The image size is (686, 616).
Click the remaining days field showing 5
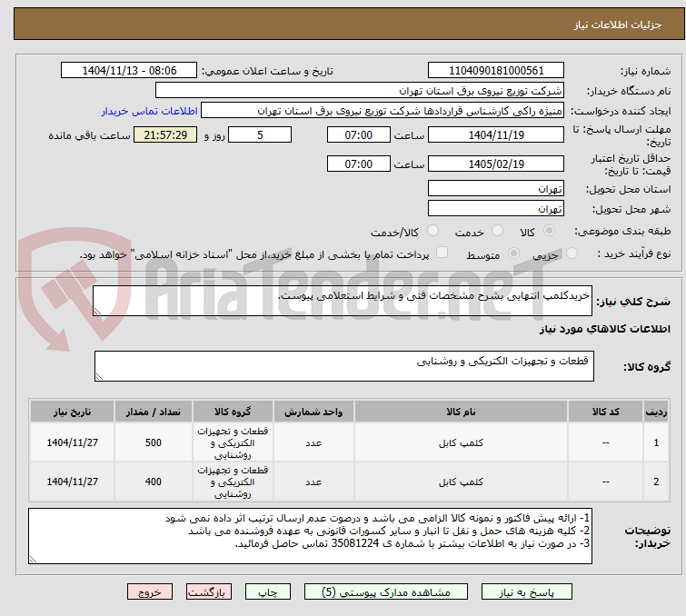[x=260, y=134]
